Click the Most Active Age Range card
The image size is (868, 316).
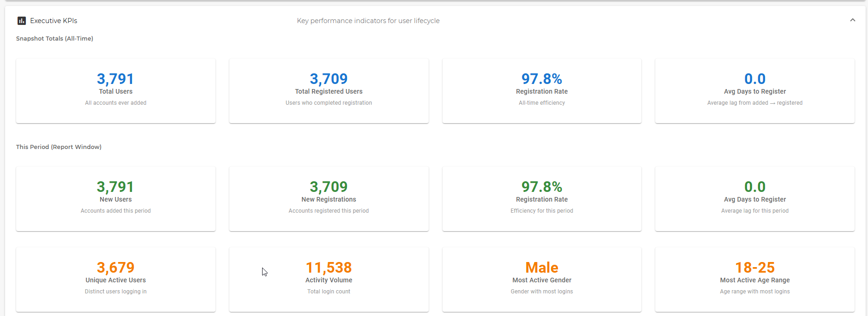pyautogui.click(x=754, y=280)
